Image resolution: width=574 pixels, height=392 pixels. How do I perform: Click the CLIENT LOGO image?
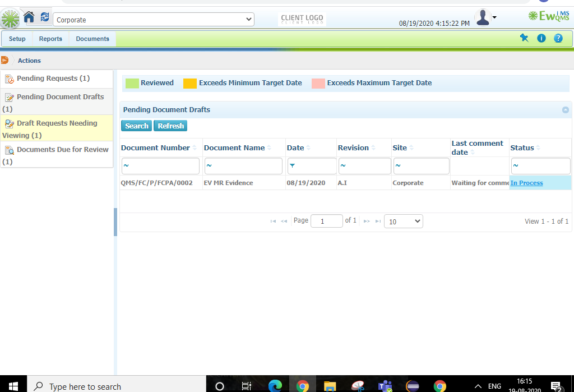(x=302, y=19)
